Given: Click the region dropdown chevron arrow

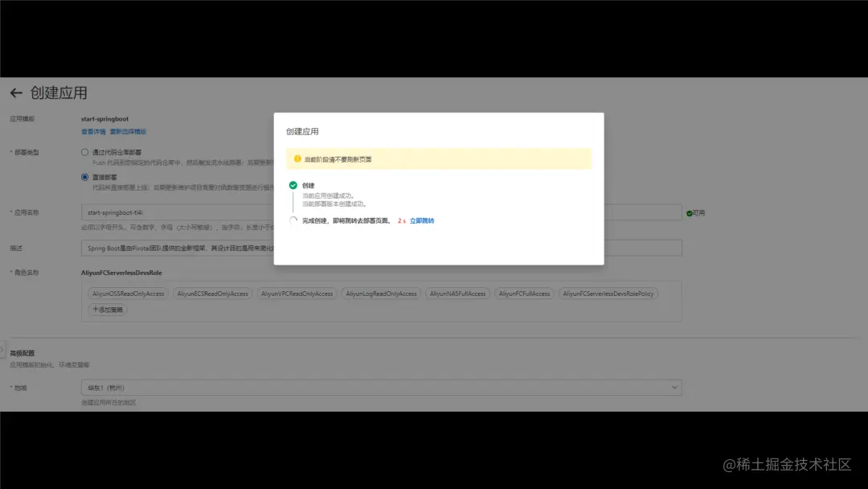Looking at the screenshot, I should coord(674,388).
